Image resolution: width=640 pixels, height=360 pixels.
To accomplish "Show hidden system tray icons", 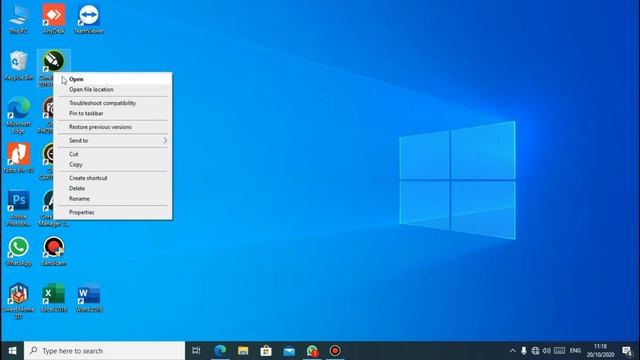I will 513,351.
